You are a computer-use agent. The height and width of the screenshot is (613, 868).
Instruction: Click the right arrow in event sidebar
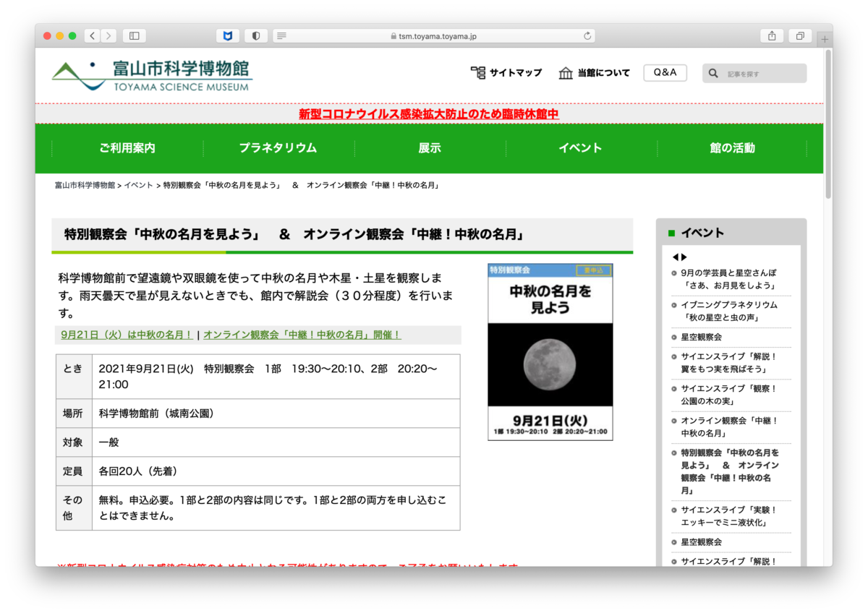pyautogui.click(x=684, y=257)
